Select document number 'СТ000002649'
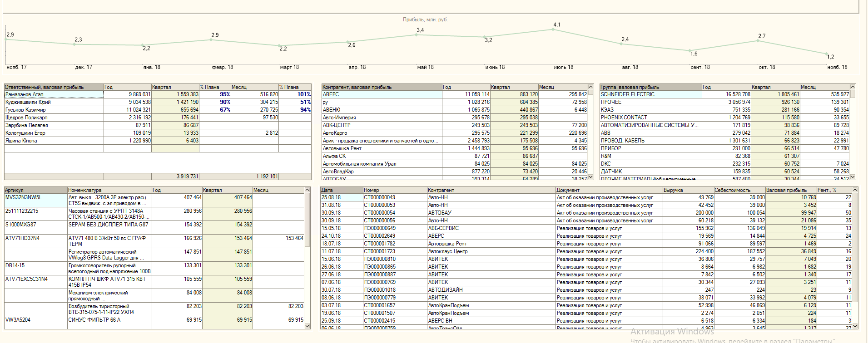Viewport: 868px width, 343px height. 395,236
